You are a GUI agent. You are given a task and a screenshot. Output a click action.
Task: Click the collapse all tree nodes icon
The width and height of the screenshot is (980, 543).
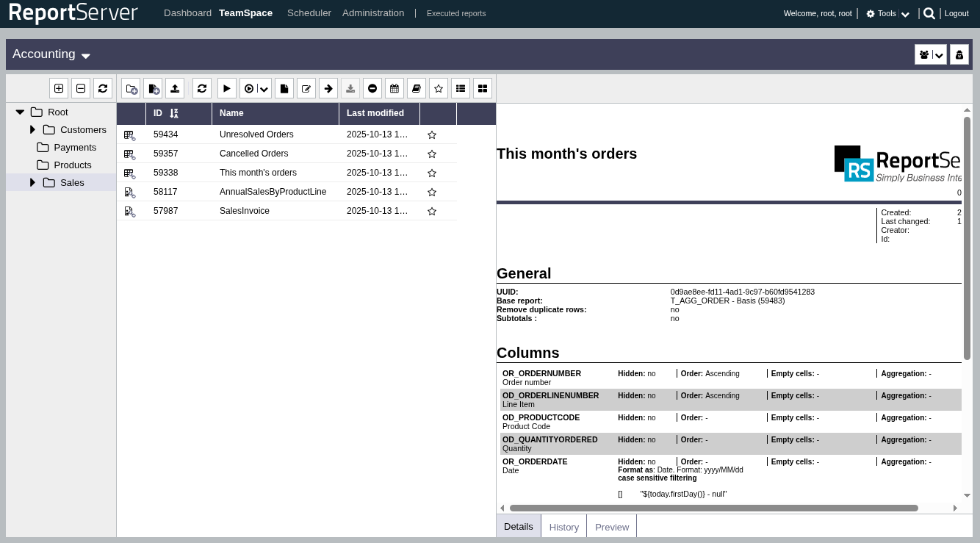point(81,88)
